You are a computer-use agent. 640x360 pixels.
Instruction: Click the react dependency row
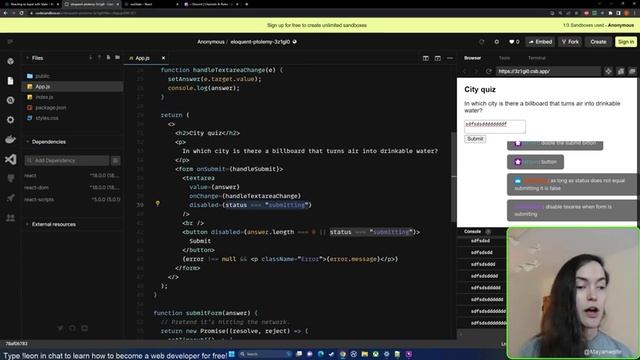[x=72, y=176]
